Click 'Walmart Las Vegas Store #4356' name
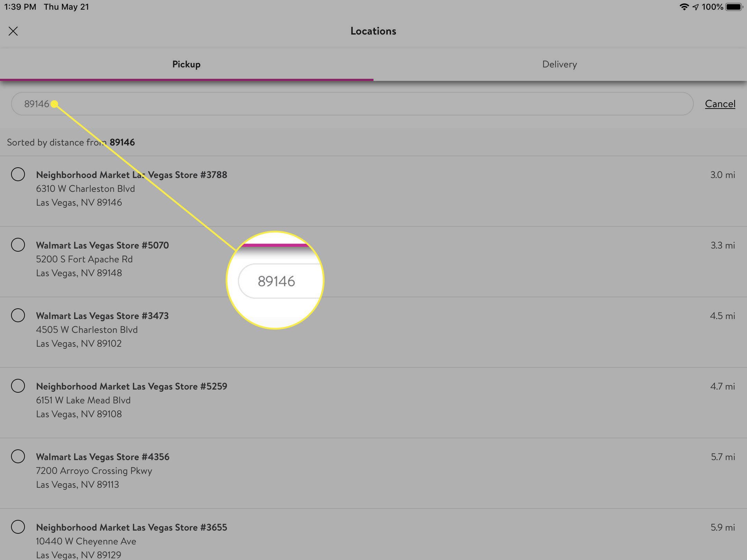The height and width of the screenshot is (560, 747). tap(103, 457)
